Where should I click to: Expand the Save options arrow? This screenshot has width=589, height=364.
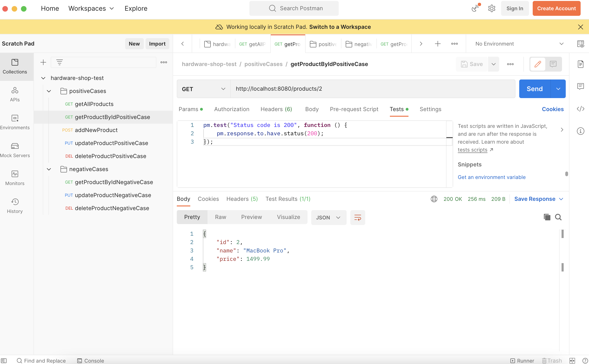point(494,64)
